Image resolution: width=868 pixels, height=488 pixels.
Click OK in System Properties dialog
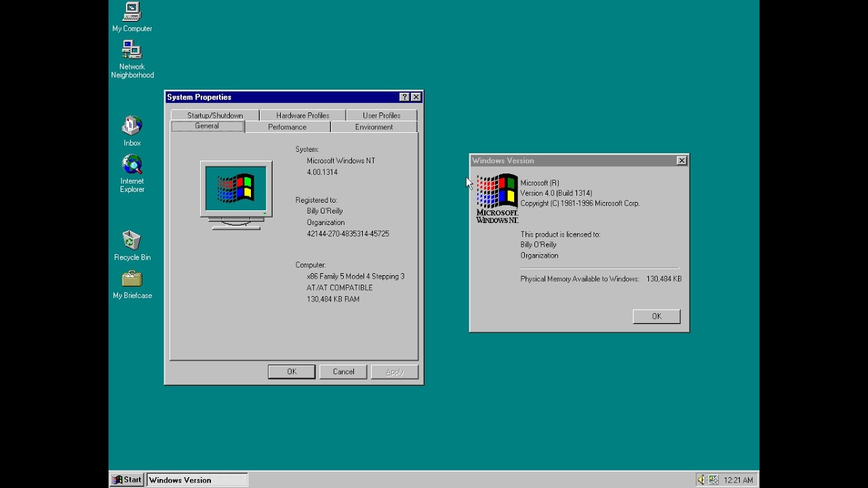pyautogui.click(x=292, y=371)
